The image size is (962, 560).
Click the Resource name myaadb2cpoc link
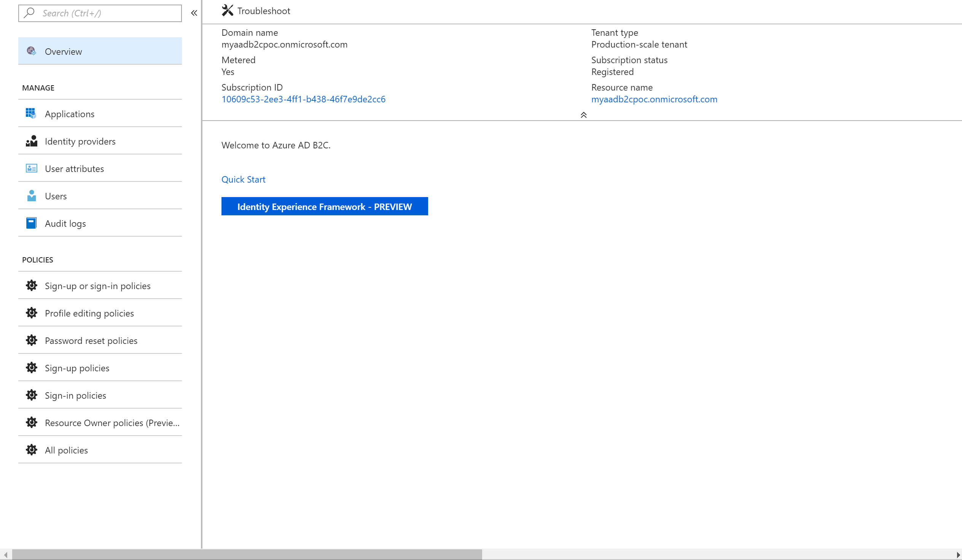click(654, 99)
